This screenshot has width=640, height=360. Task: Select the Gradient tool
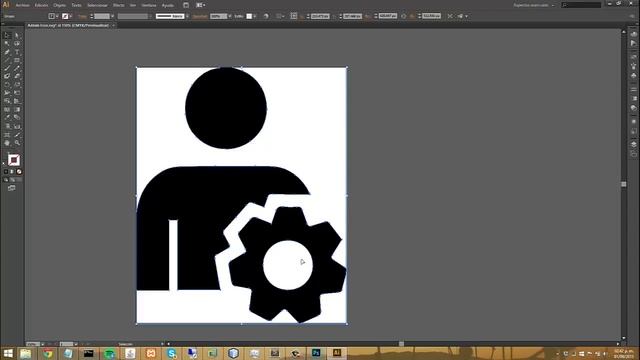17,110
